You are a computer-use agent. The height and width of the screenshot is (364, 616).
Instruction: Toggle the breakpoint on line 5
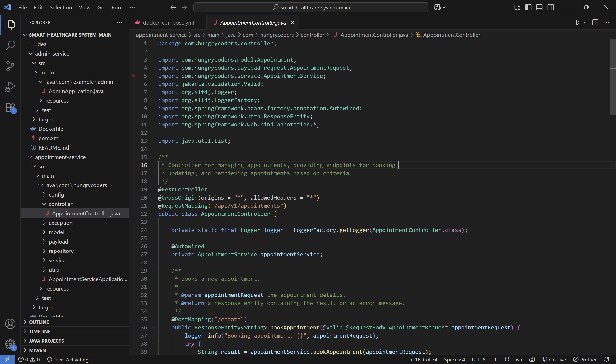click(133, 76)
